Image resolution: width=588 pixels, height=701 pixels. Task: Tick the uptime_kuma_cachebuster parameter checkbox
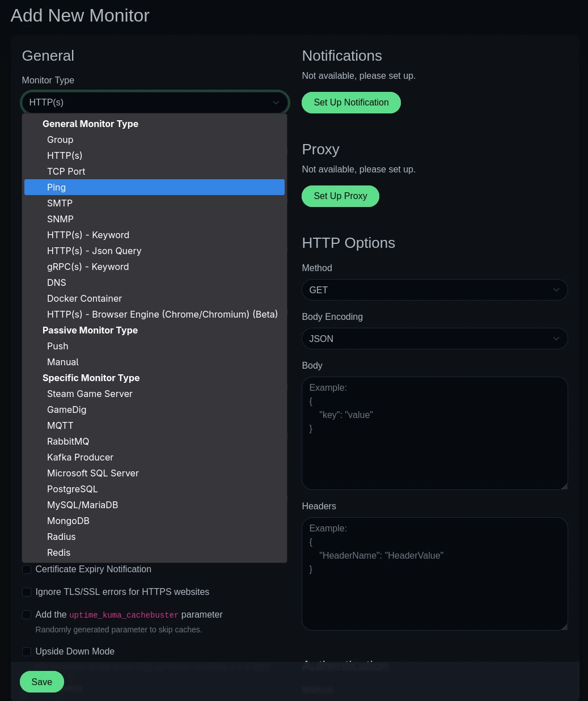[x=27, y=615]
